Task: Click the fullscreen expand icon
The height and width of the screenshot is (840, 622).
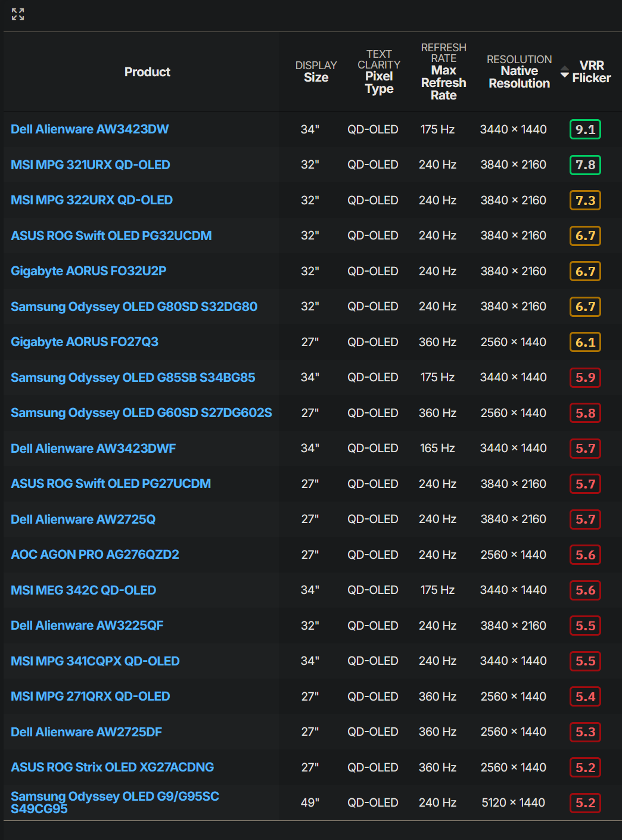Action: (18, 14)
